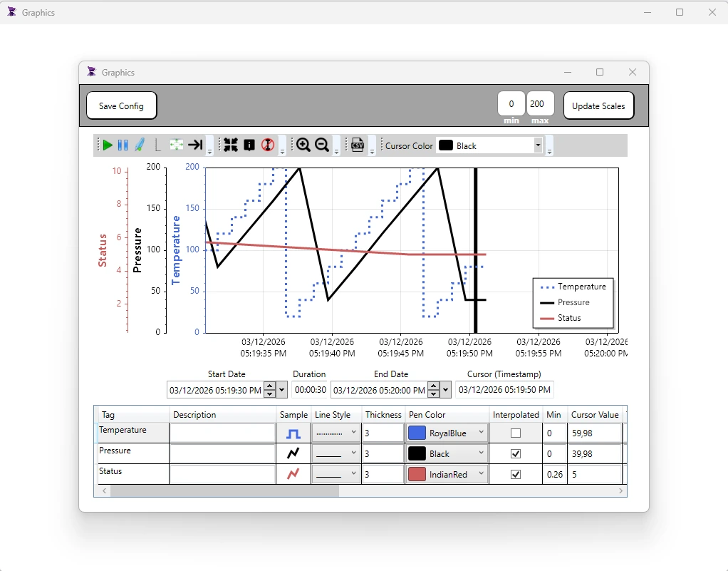Edit the max scale field
This screenshot has width=728, height=571.
(x=540, y=103)
